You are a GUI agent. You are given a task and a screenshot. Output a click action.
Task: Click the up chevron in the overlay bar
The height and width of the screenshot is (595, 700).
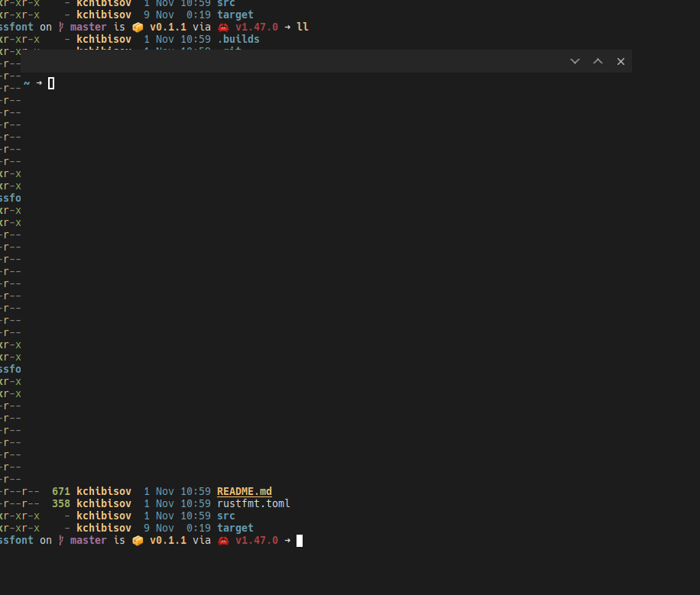(x=598, y=62)
